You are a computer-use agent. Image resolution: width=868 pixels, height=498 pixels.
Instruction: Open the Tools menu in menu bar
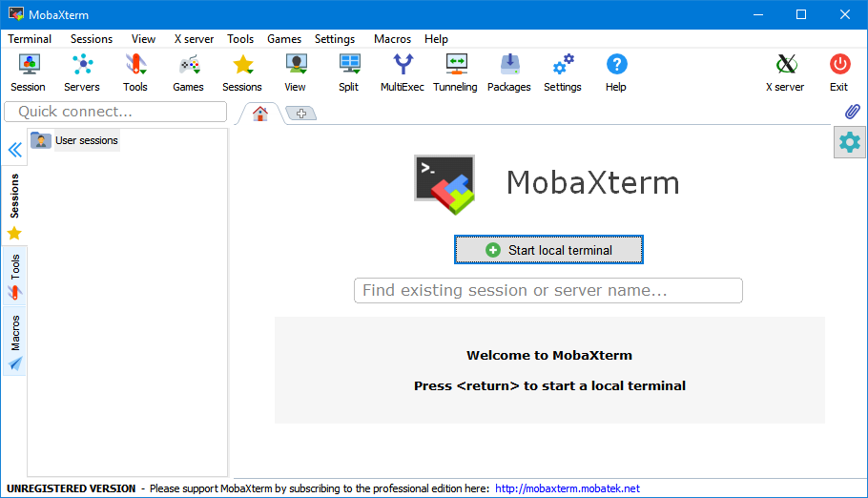[x=240, y=39]
